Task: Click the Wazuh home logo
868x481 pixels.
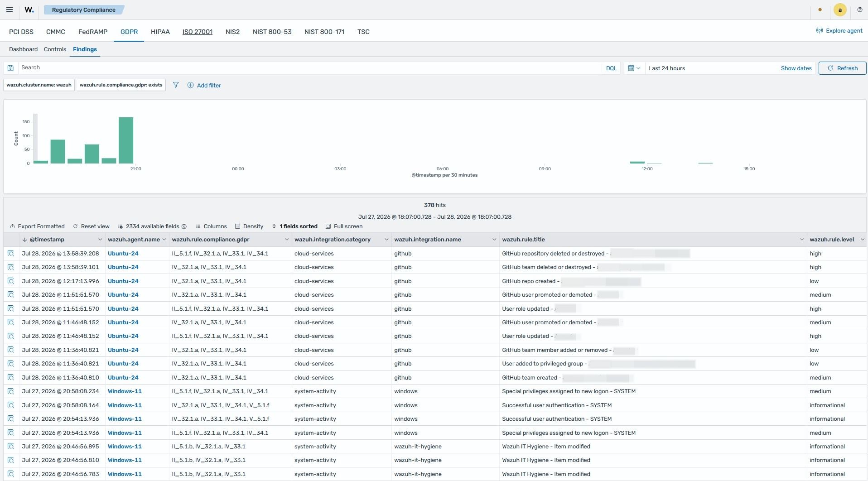Action: tap(29, 10)
